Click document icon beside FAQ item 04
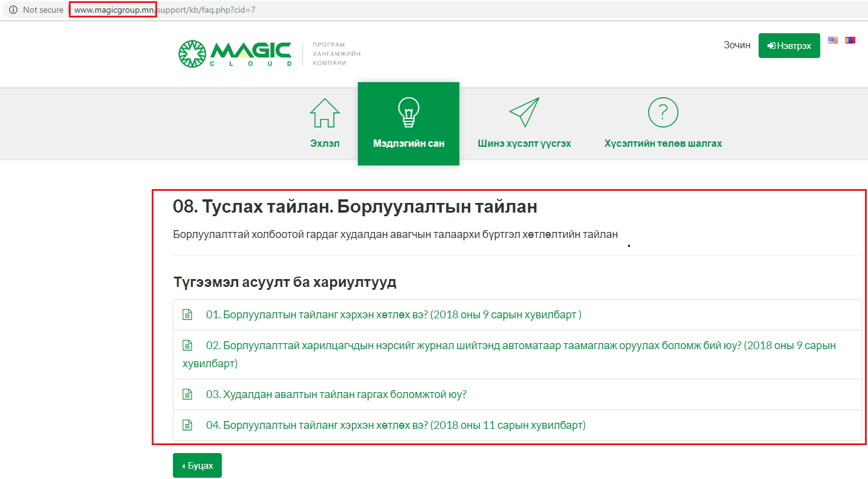Viewport: 868px width, 479px height. (x=187, y=425)
